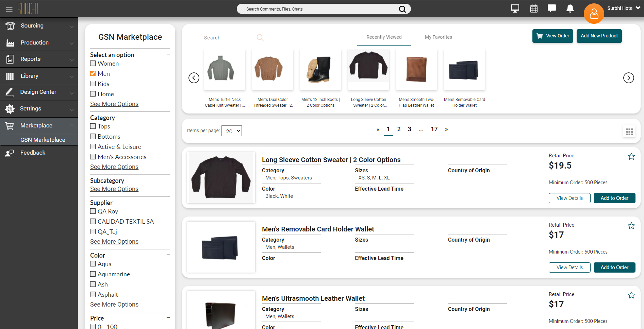Open the notifications bell icon
This screenshot has width=644, height=329.
[570, 8]
